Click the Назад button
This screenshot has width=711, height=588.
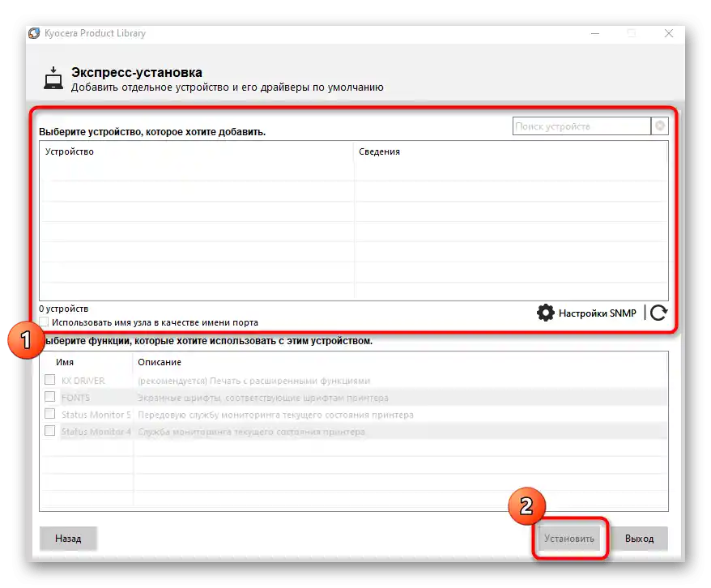(68, 538)
